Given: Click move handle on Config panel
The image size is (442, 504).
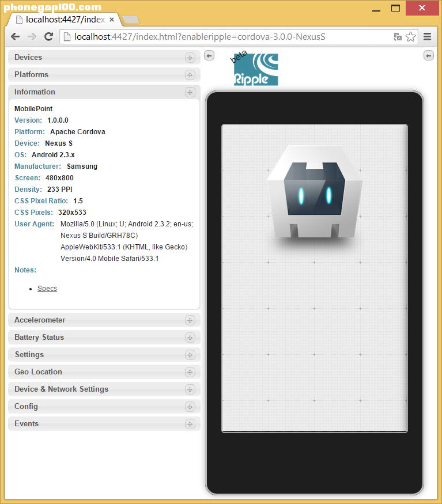Looking at the screenshot, I should click(190, 407).
